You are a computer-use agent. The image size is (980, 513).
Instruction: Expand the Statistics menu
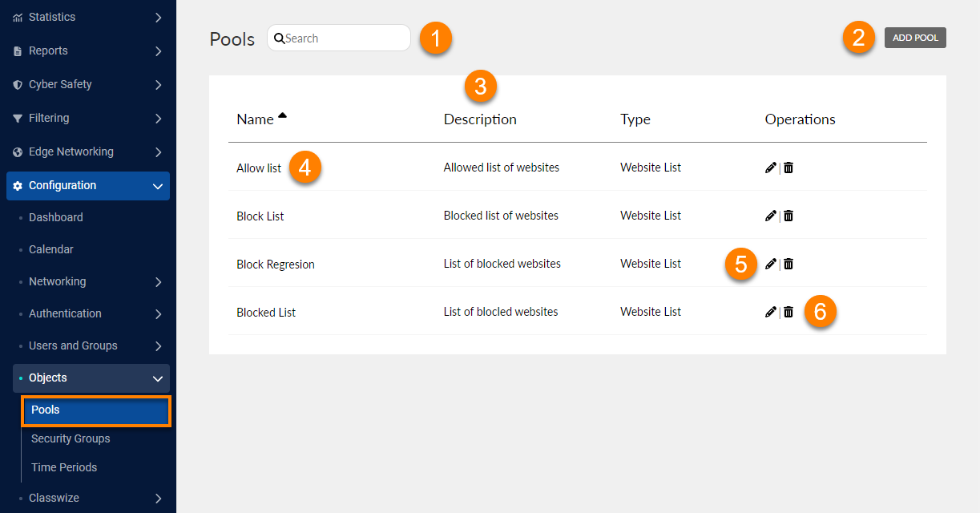tap(88, 17)
